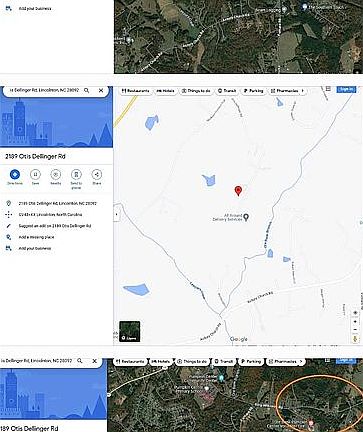
Task: Click Sign in button in bottom map window
Action: click(346, 360)
